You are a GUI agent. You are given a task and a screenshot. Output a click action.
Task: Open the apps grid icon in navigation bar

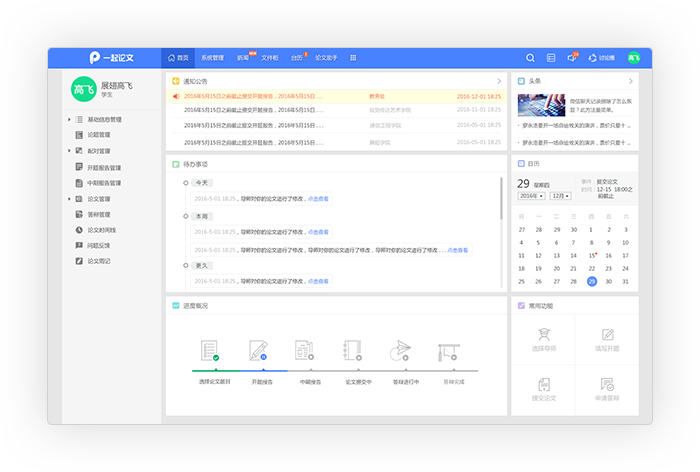tap(353, 58)
